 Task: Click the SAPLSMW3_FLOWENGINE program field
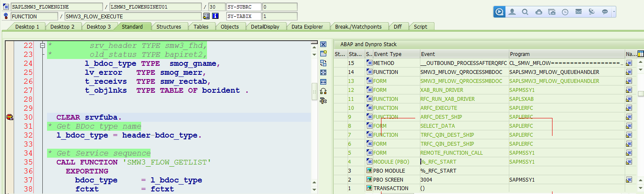(x=56, y=7)
